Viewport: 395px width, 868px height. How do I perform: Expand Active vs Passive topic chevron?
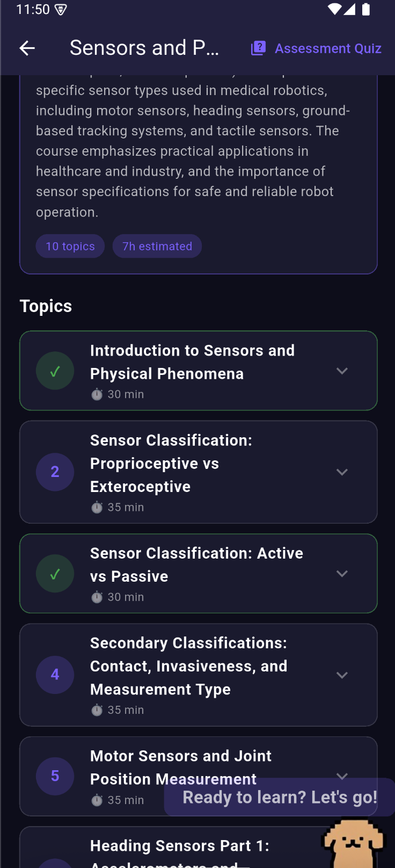(x=342, y=574)
